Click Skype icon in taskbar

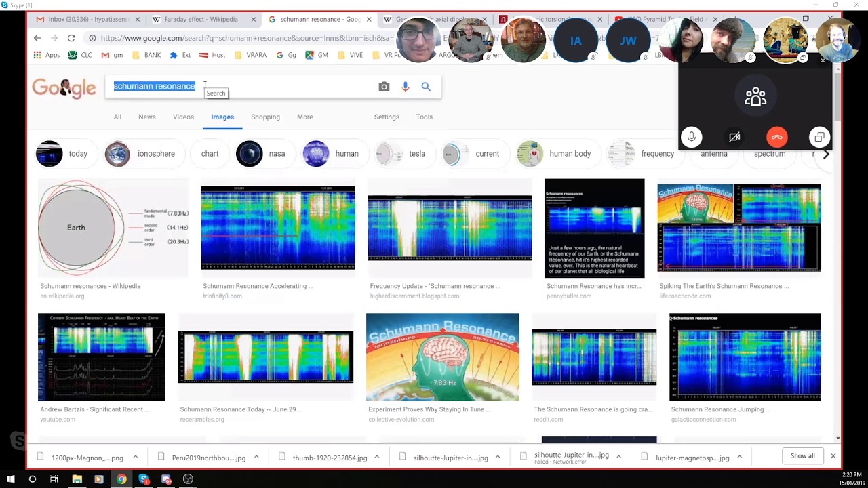pos(144,479)
